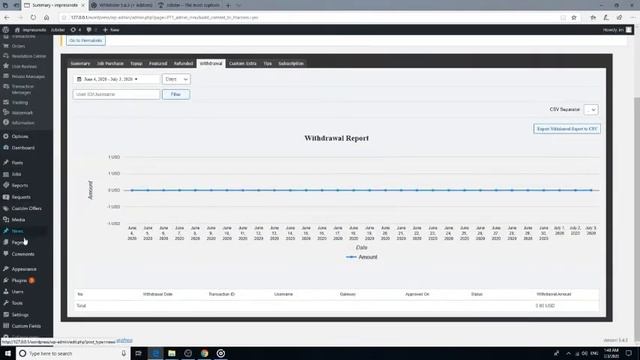Bookmark page with star icon in address bar
640x360 pixels.
click(574, 18)
